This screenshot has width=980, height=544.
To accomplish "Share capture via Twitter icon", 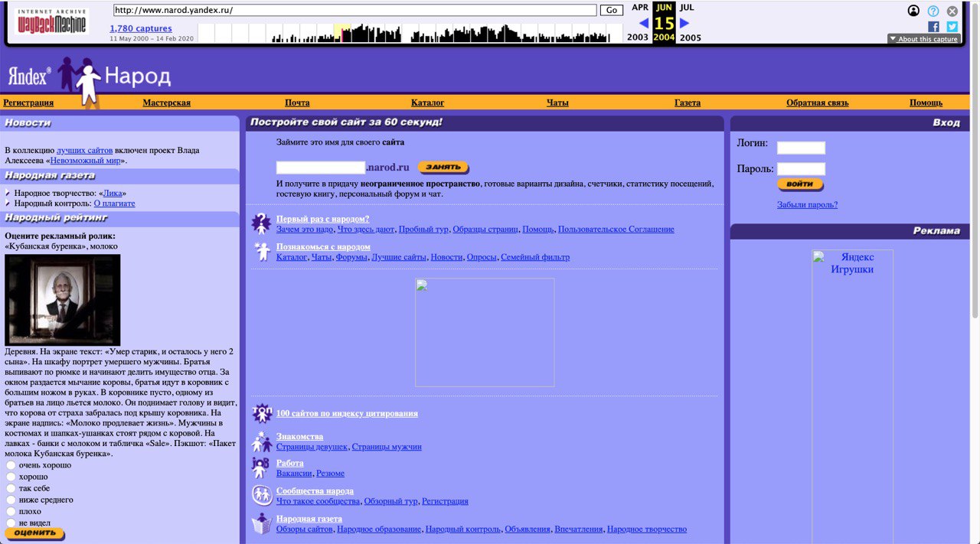I will point(952,27).
